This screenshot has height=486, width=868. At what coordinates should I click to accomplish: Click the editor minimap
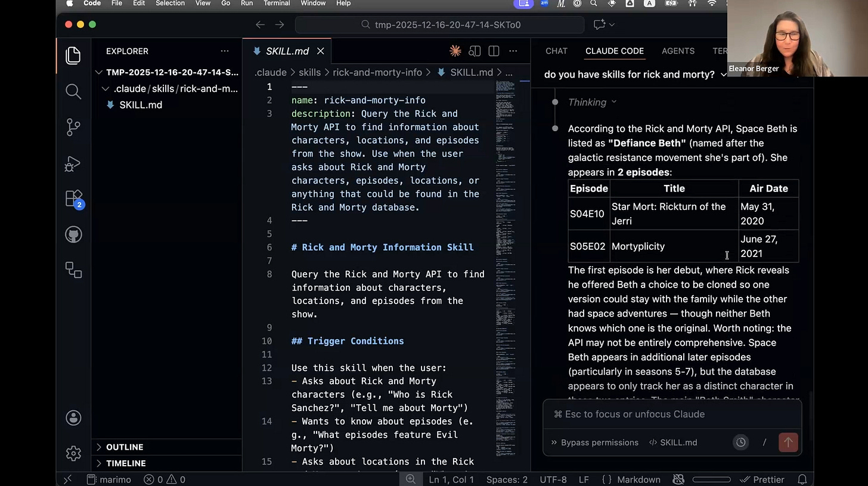506,268
